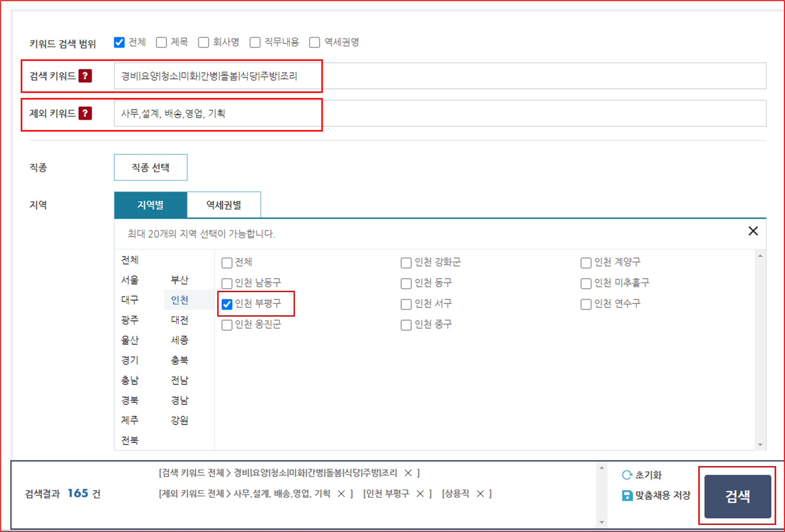
Task: Remove the 검색 키워드 filter tag
Action: [408, 473]
